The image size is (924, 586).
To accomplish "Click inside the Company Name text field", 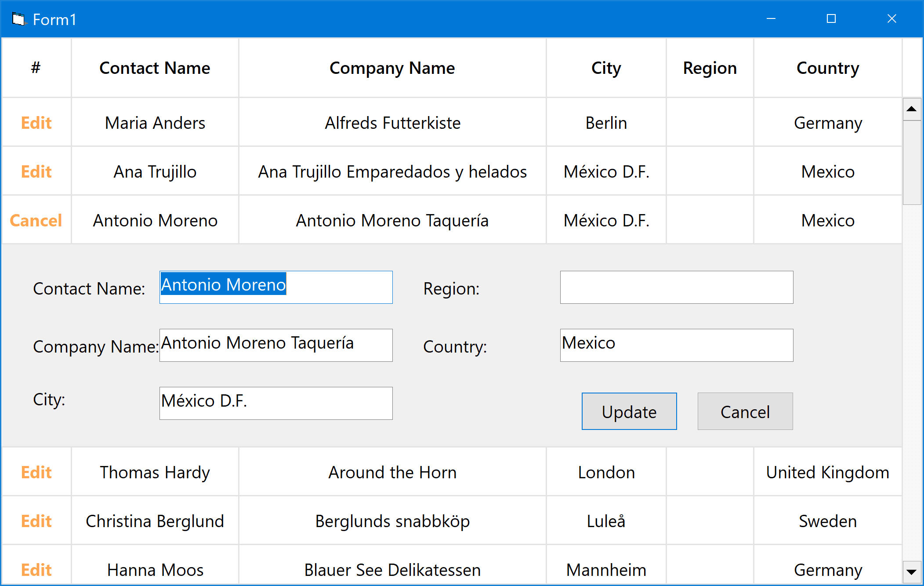I will pos(275,345).
